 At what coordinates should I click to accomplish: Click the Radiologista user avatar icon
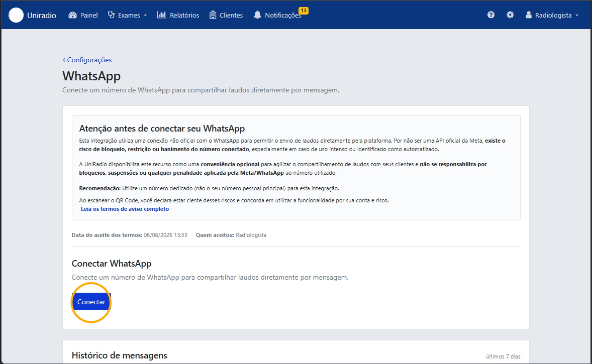[529, 15]
